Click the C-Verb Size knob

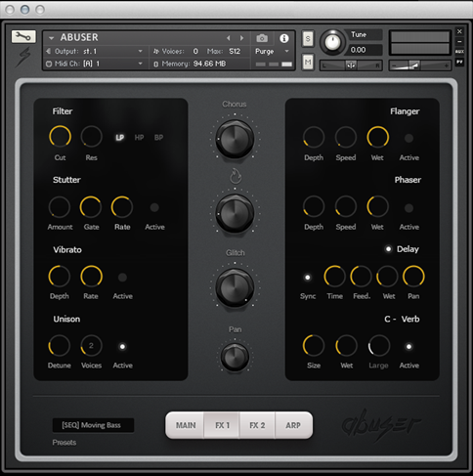pos(314,346)
